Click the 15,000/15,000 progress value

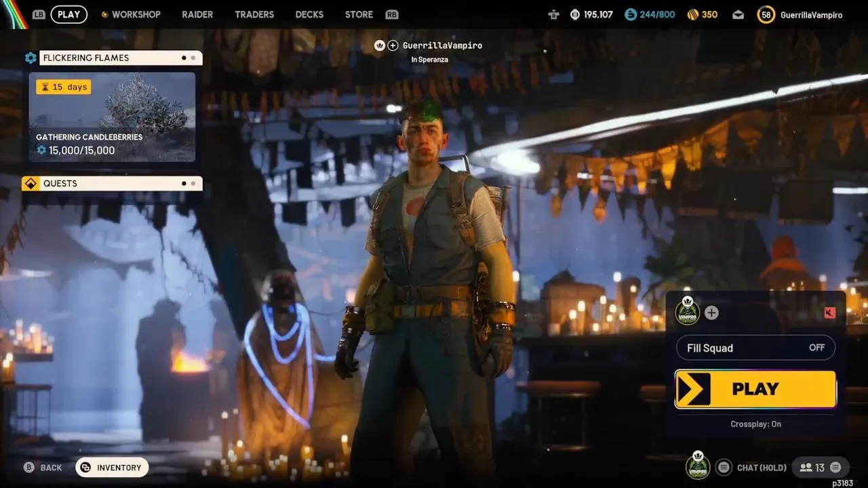pyautogui.click(x=81, y=150)
